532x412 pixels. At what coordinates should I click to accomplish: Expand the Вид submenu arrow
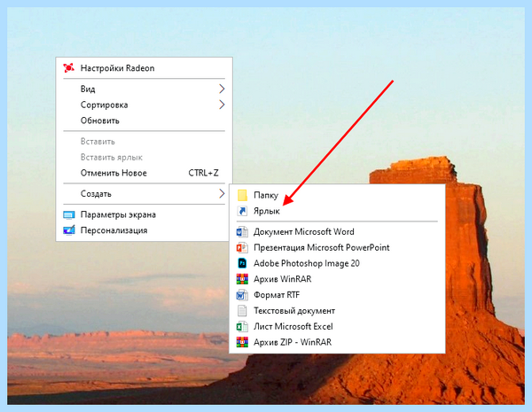(x=222, y=89)
